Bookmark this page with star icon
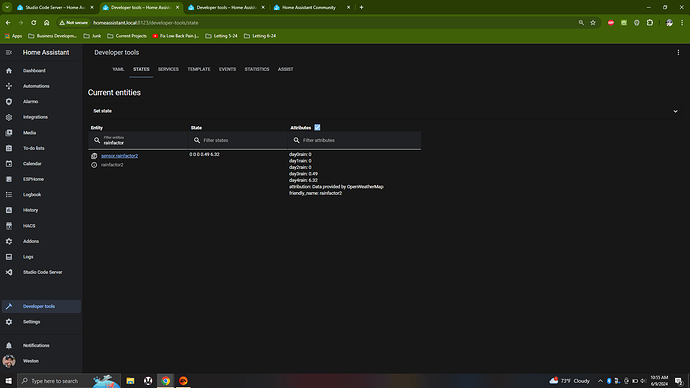Screen dimensions: 690x388 pos(593,22)
